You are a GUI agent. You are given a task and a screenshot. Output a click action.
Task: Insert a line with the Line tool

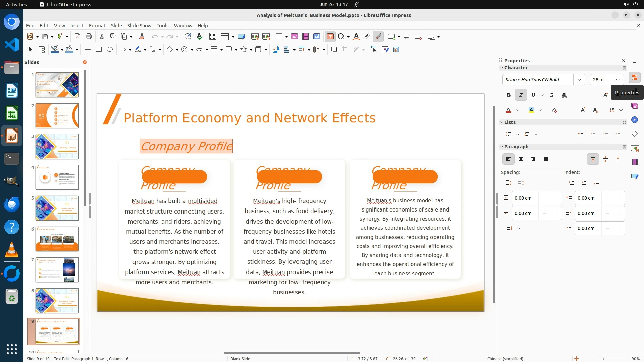point(88,50)
